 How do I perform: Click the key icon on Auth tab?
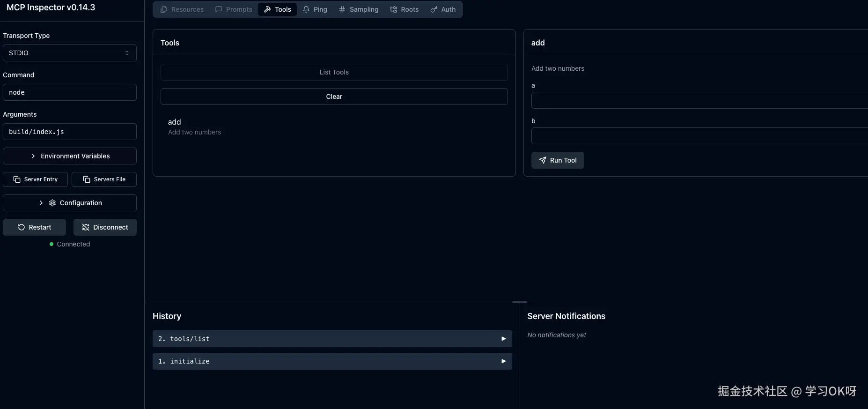434,9
